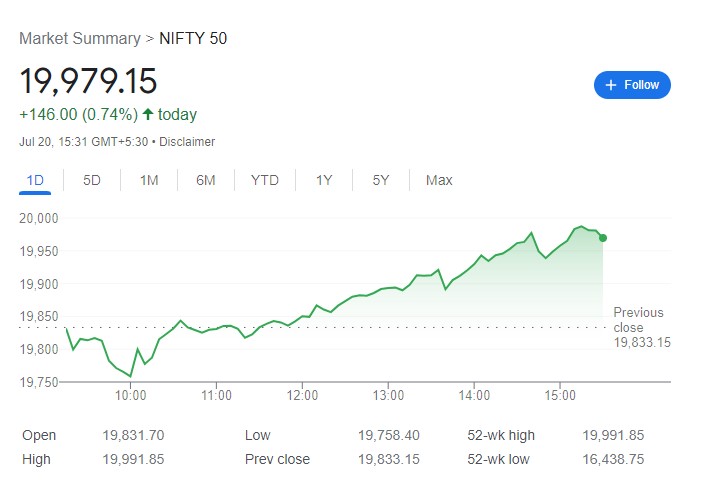Select the Max range tab
Image resolution: width=718 pixels, height=481 pixels.
439,180
